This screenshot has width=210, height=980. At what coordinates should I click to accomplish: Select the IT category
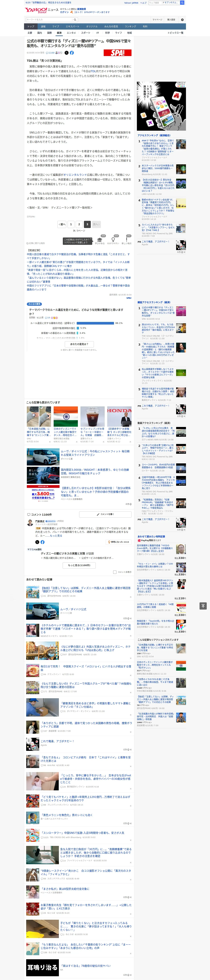(98, 33)
